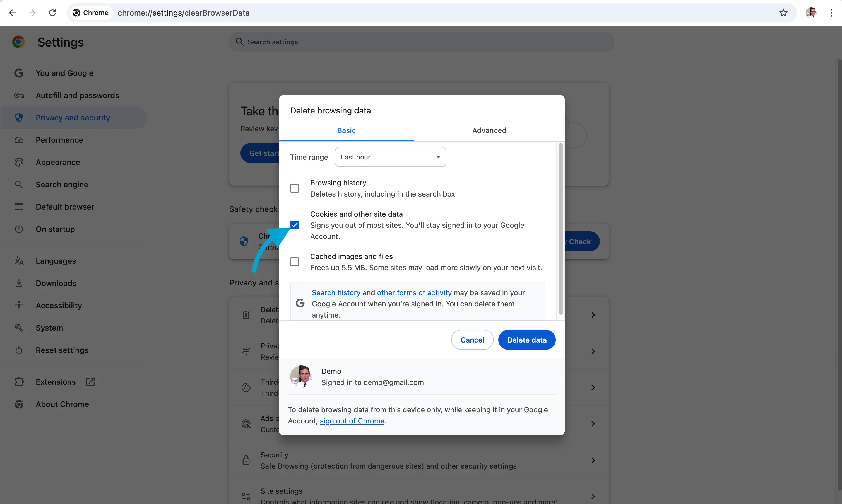The height and width of the screenshot is (504, 842).
Task: Expand the Site settings row chevron
Action: 593,496
